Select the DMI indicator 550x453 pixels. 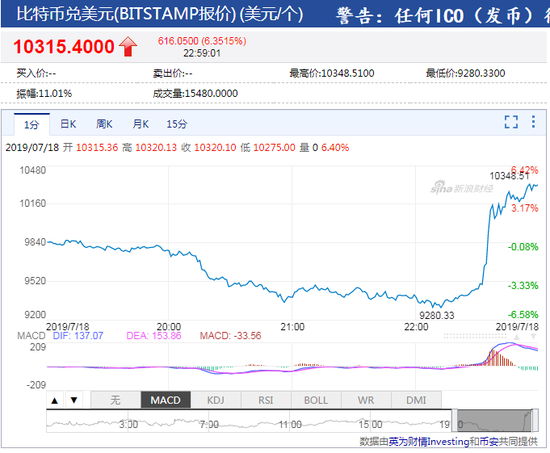pos(416,400)
